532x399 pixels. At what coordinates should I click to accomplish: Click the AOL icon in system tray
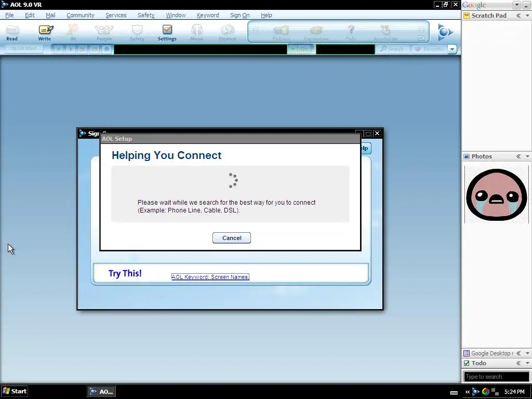476,392
